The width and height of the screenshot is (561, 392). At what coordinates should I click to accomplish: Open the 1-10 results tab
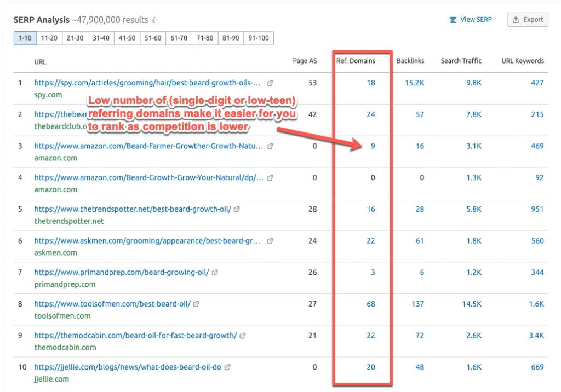tap(25, 38)
